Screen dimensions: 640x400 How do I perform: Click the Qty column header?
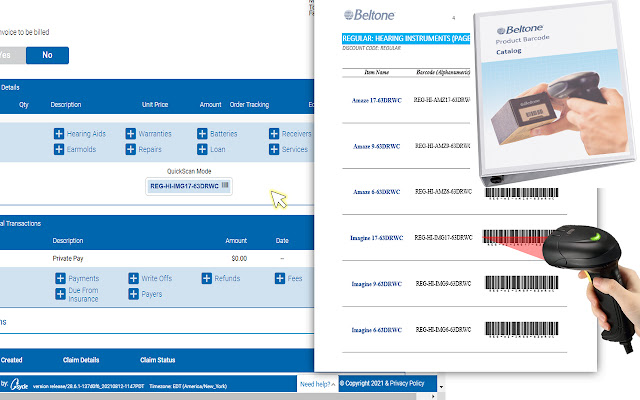pos(24,104)
